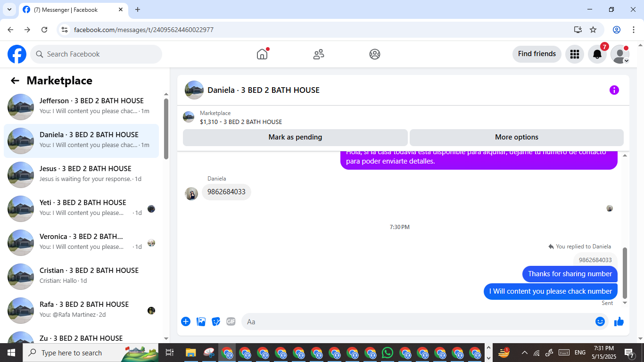Screen dimensions: 644x362
Task: Open the Facebook menu grid icon
Action: [575, 54]
